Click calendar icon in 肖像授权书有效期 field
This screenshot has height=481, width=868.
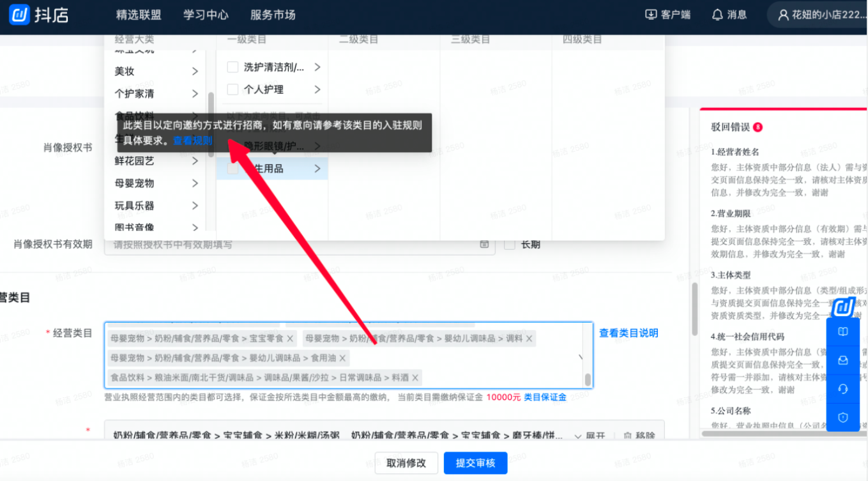click(x=484, y=244)
